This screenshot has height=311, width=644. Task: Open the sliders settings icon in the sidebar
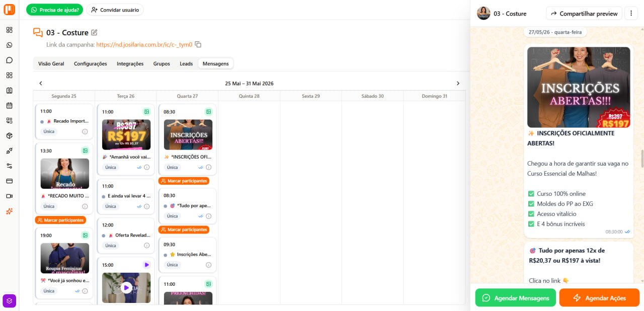9,166
